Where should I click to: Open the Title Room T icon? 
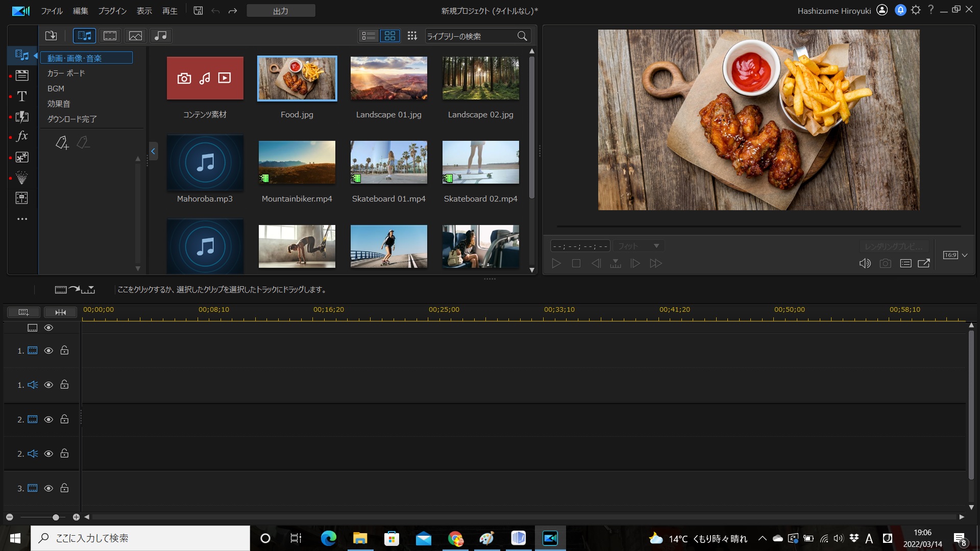pos(22,96)
